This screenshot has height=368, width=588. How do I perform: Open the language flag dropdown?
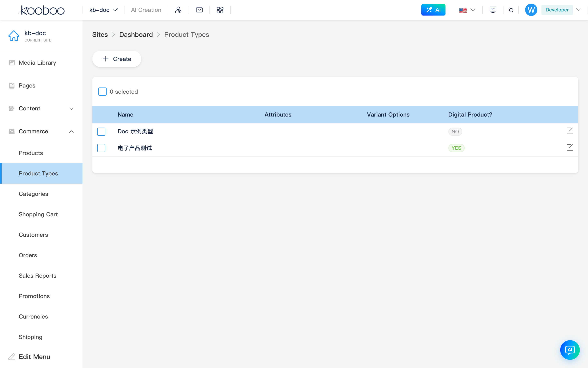[467, 10]
